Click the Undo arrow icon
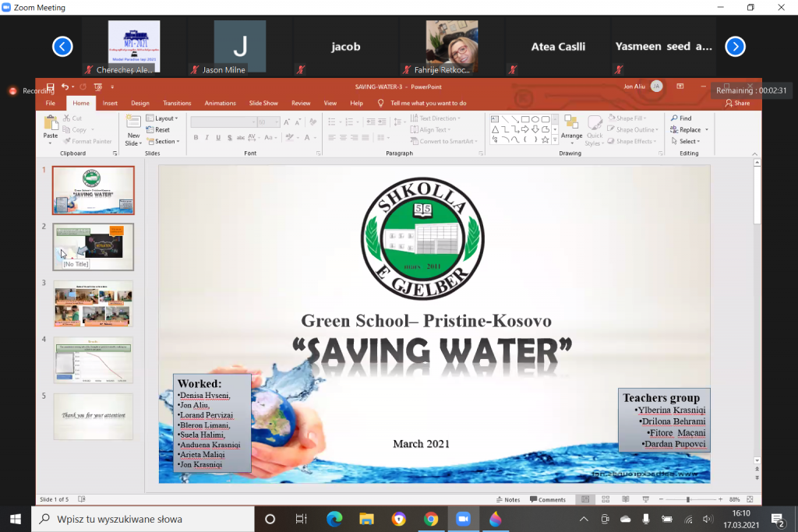Viewport: 798px width, 532px height. coord(65,86)
